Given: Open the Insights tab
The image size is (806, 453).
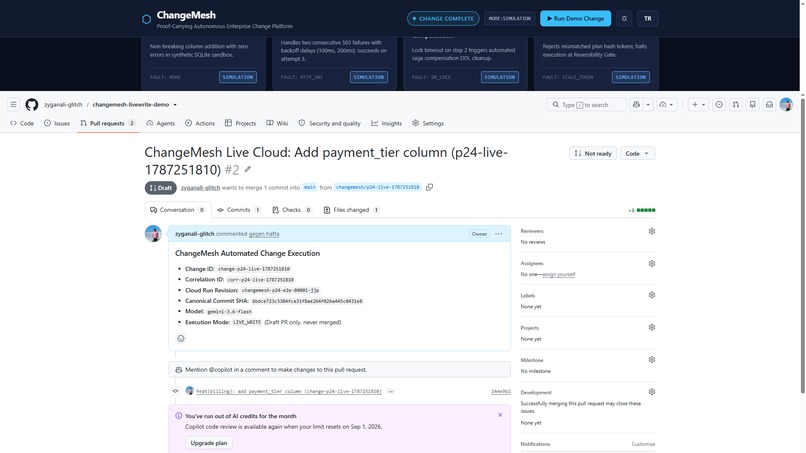Looking at the screenshot, I should (x=387, y=123).
